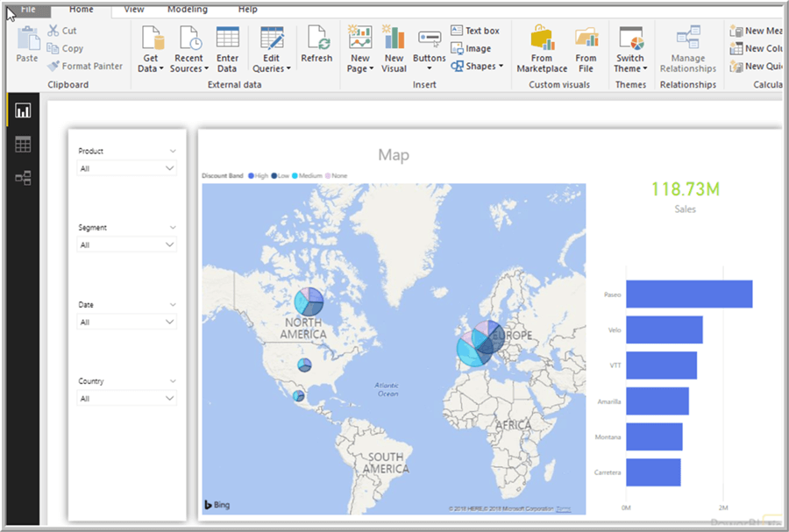Open the Switch Theme menu
Screen dimensions: 789x532
[x=630, y=49]
